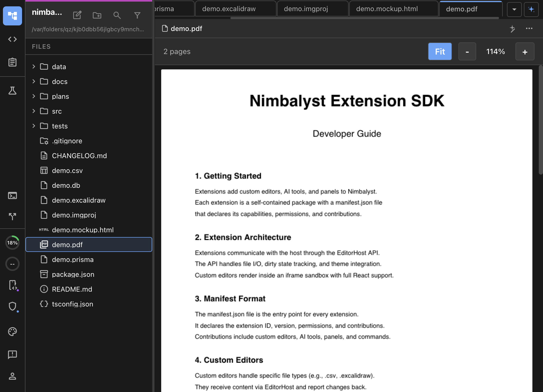Open the flask tests panel
Image resolution: width=543 pixels, height=392 pixels.
click(x=12, y=91)
